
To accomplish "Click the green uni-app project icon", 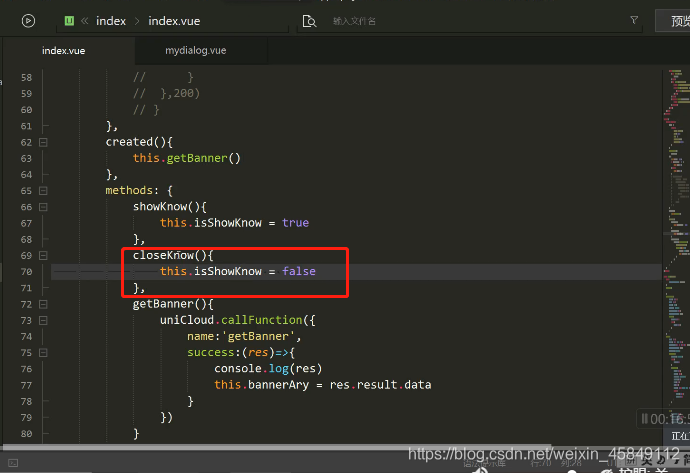I will (69, 21).
